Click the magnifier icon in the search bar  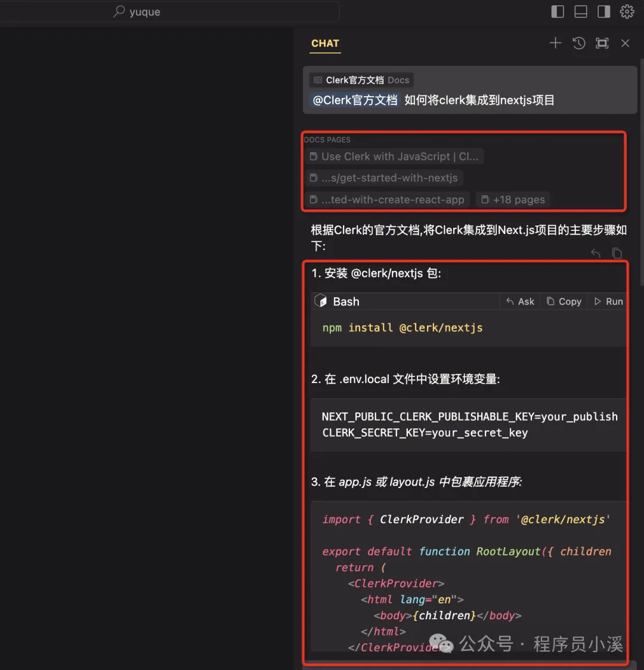tap(119, 11)
